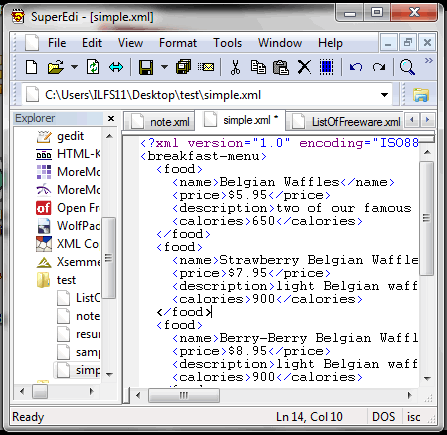Delete selection with the X icon
447x435 pixels.
(x=304, y=67)
